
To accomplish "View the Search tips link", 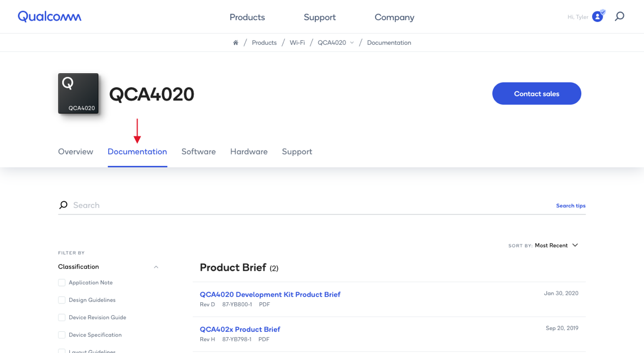I will point(570,205).
